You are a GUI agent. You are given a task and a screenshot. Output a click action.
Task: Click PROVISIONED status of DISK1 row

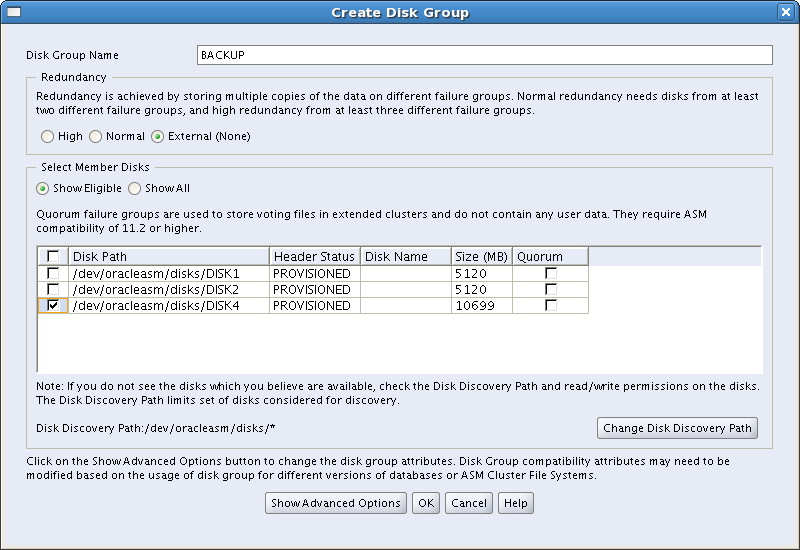coord(315,273)
